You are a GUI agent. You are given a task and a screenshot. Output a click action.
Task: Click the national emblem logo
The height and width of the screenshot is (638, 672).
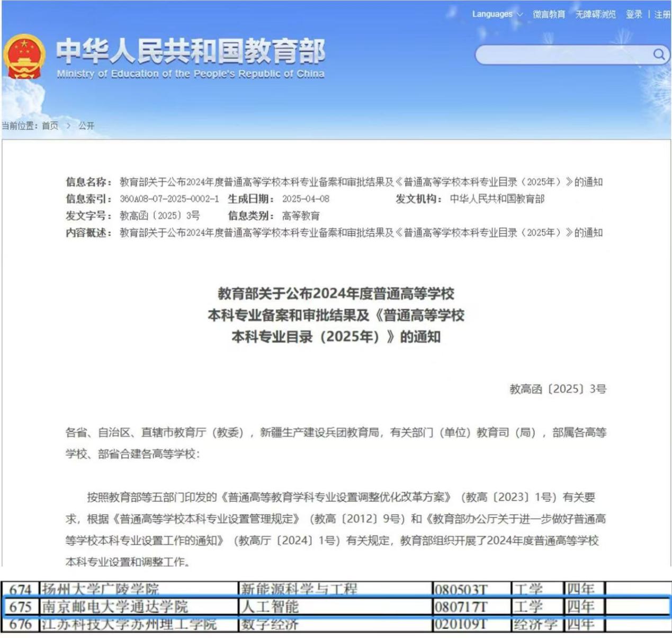point(24,57)
